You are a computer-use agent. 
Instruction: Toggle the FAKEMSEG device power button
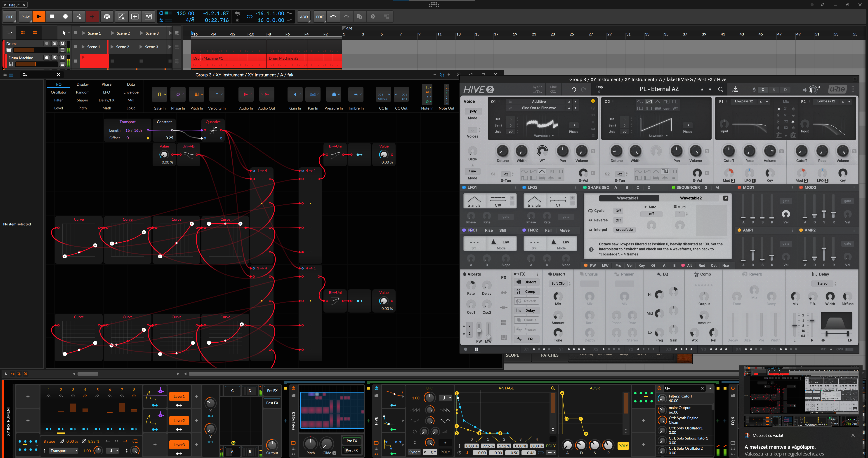(293, 388)
